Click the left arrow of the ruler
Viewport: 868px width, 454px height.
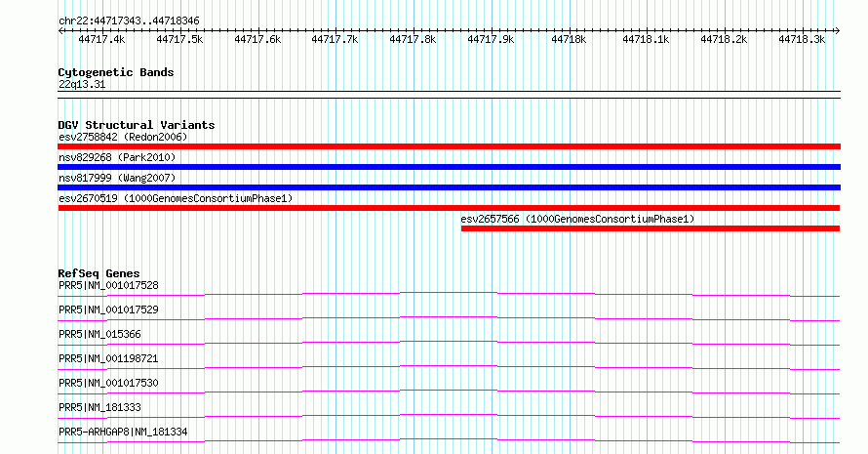click(x=60, y=31)
